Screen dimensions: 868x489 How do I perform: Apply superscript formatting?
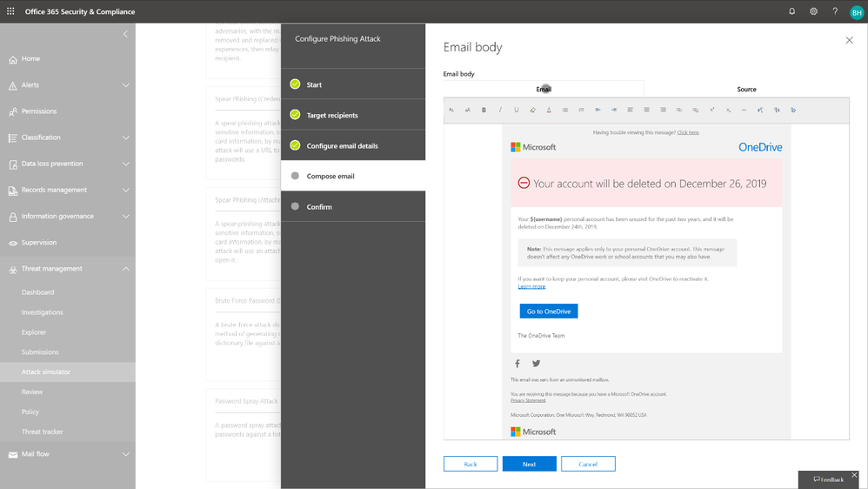pyautogui.click(x=712, y=110)
